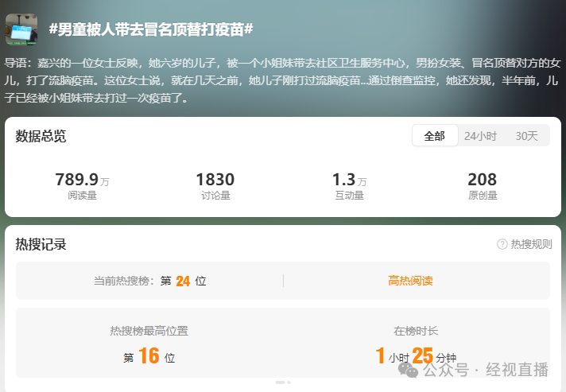Click the active page indicator dot at bottom
This screenshot has width=566, height=392.
pos(279,382)
